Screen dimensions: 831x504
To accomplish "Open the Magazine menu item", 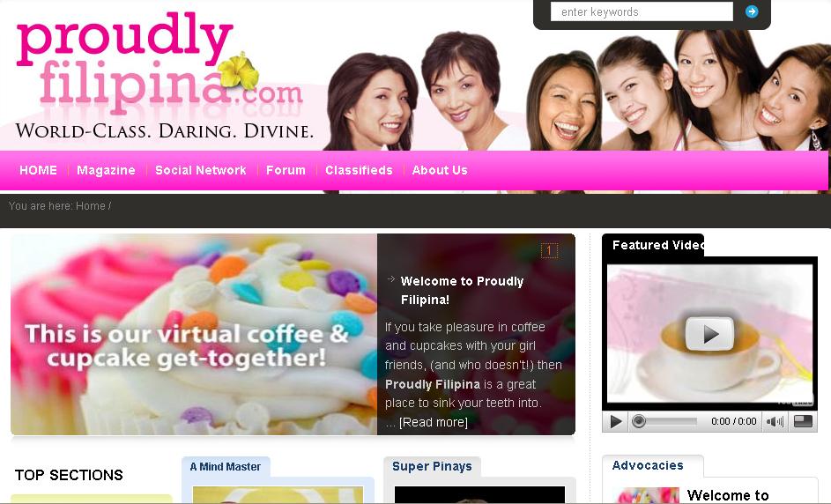I will 106,170.
